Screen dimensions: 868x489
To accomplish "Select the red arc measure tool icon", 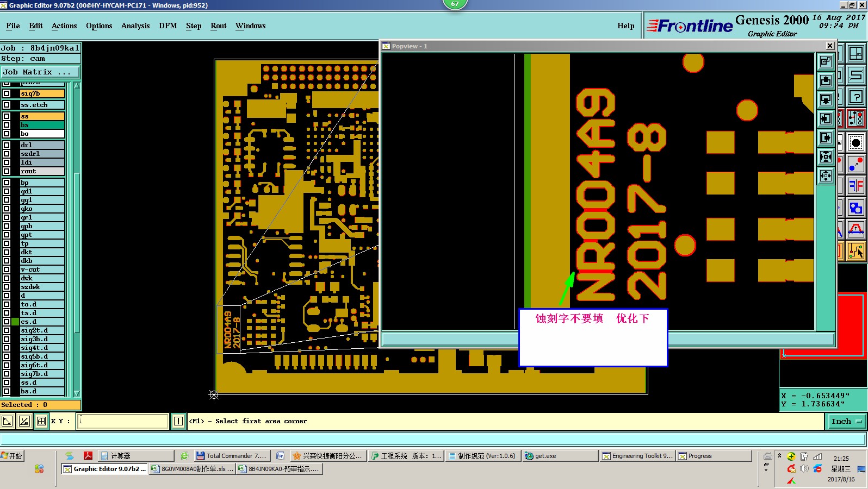I will point(856,229).
